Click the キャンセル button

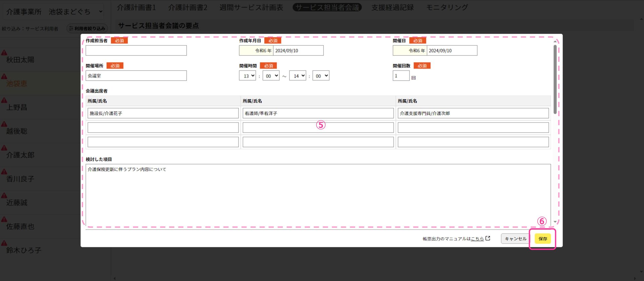(515, 239)
